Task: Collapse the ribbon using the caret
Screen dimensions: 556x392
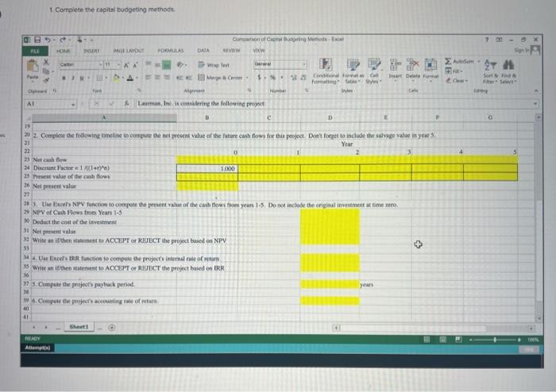Action: [x=536, y=91]
